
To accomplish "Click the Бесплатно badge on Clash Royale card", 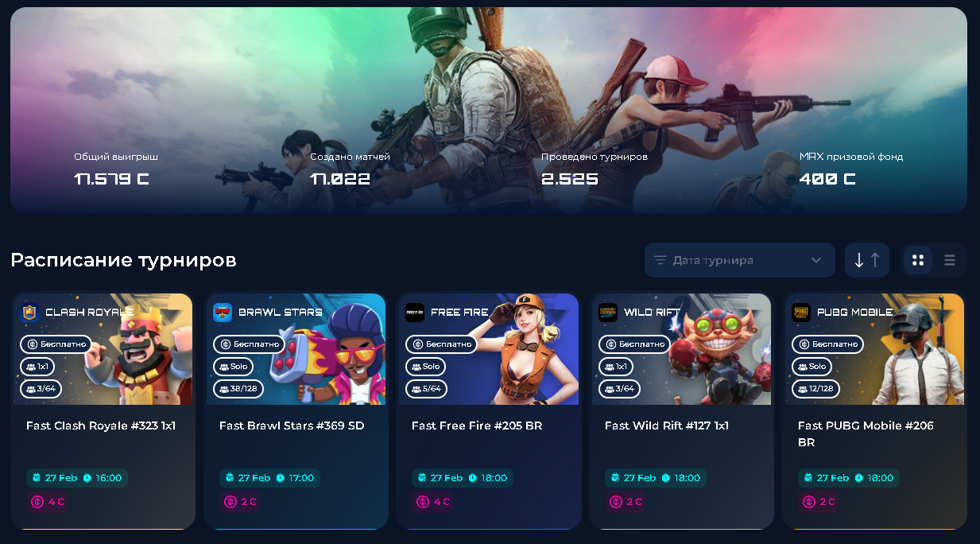I will click(56, 344).
